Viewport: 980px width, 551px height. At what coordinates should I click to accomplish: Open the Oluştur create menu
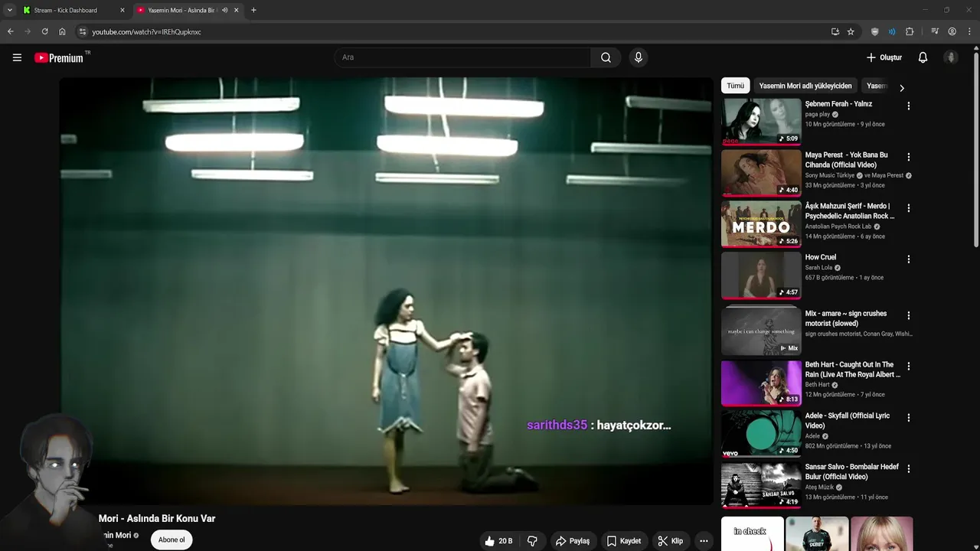coord(884,57)
